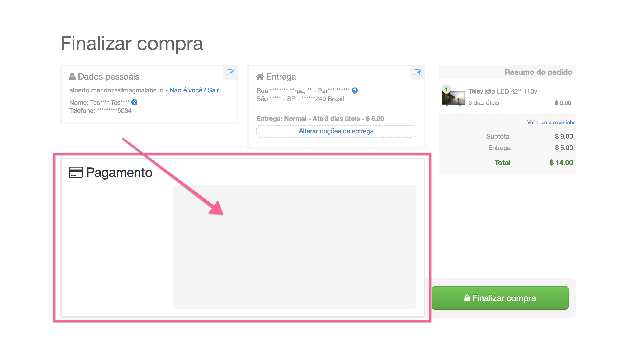Click help icon next to masked address
The height and width of the screenshot is (357, 644).
point(355,91)
